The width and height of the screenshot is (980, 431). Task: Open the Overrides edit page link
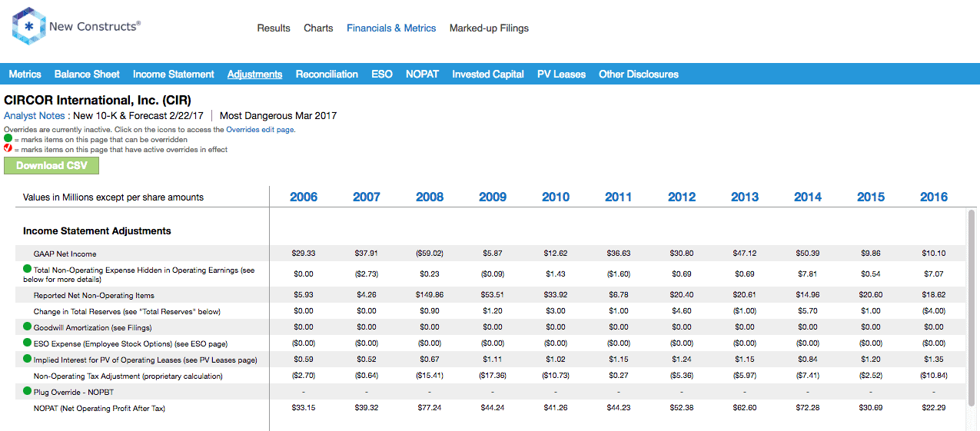pos(261,130)
